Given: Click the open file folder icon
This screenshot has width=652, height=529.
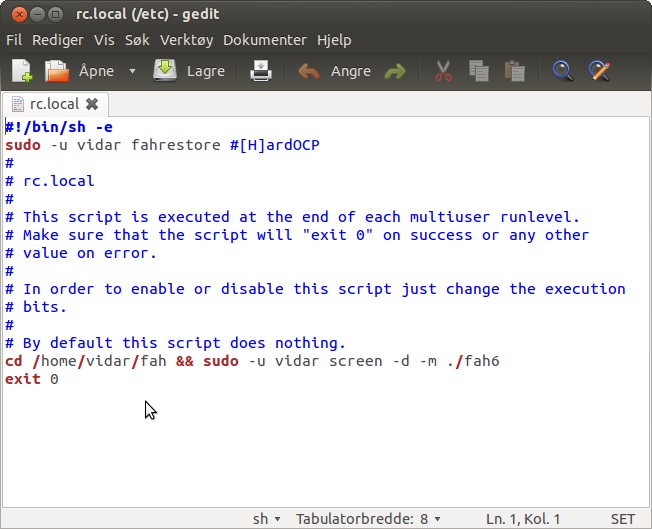Looking at the screenshot, I should pos(57,71).
